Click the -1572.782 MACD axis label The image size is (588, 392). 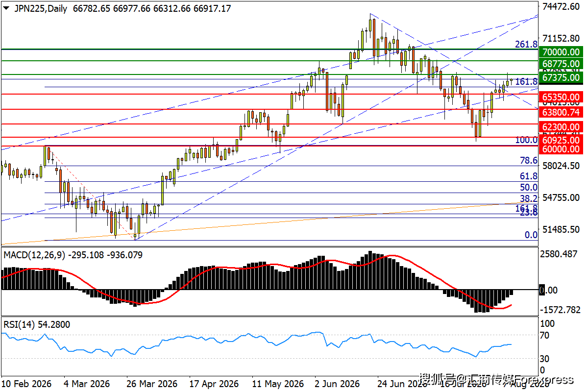[x=562, y=310]
